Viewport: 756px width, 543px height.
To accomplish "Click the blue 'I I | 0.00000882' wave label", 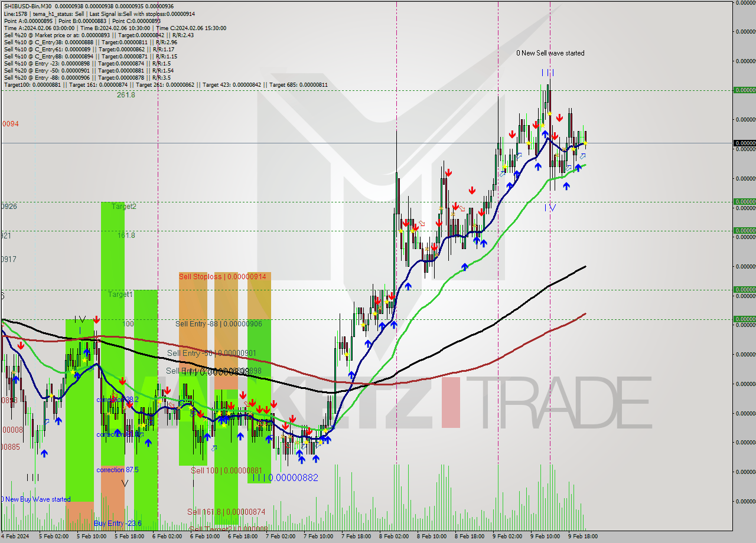I will coord(285,477).
